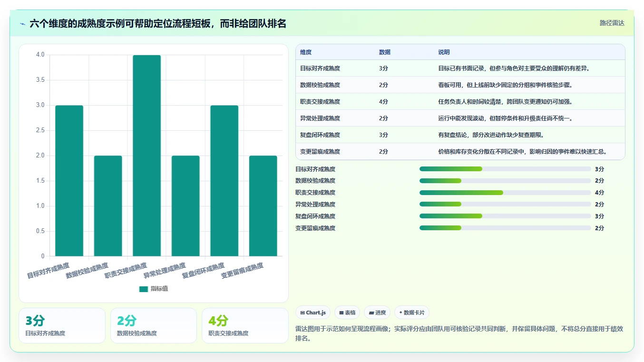Click the 进度 chip

377,313
